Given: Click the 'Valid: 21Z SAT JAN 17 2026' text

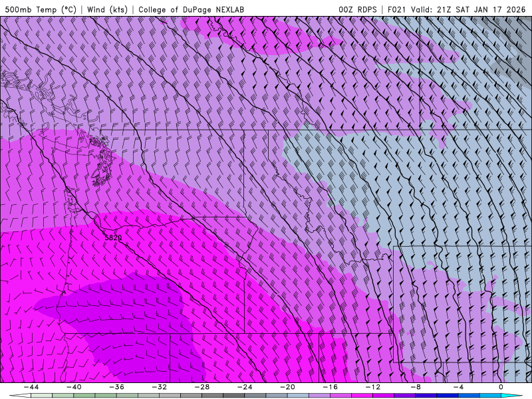Looking at the screenshot, I should 468,9.
